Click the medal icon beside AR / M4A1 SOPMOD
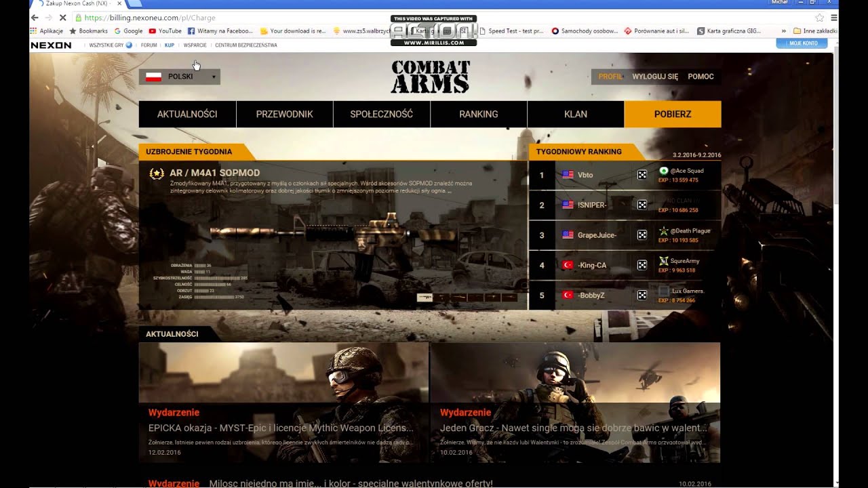The height and width of the screenshot is (488, 868). [157, 174]
